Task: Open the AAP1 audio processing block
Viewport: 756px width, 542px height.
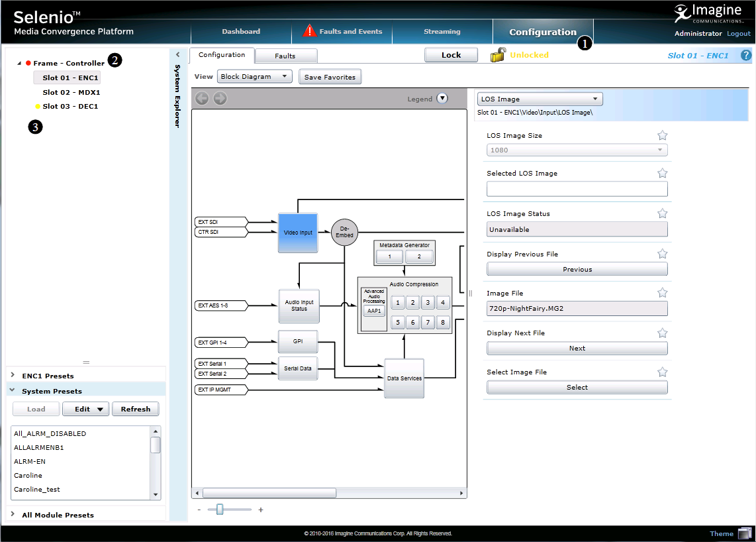Action: [x=374, y=311]
